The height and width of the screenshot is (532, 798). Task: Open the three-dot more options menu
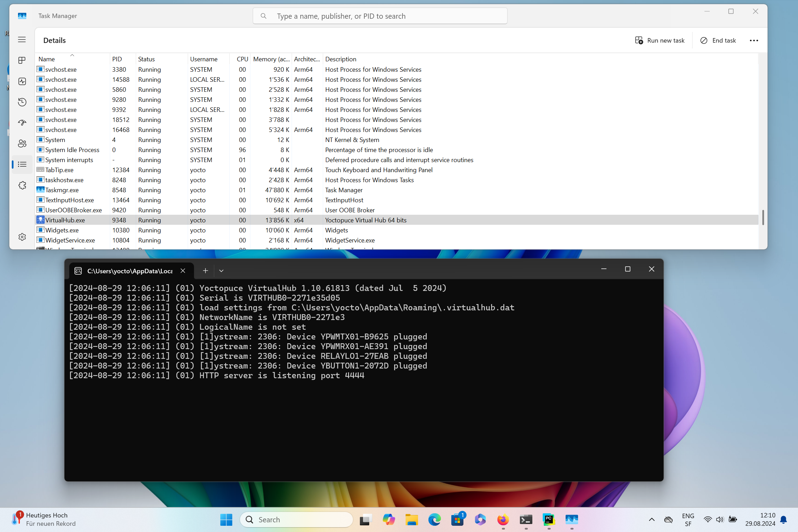pyautogui.click(x=754, y=41)
